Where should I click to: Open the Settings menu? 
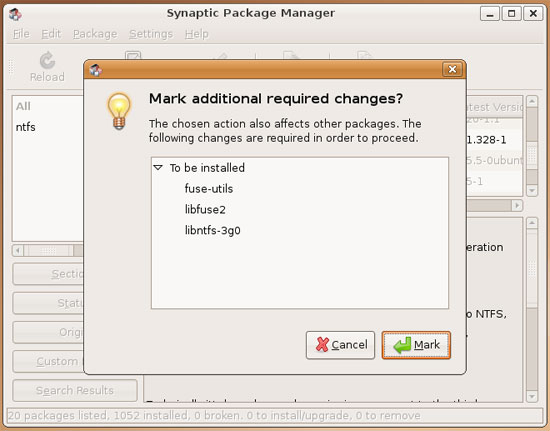click(x=151, y=34)
